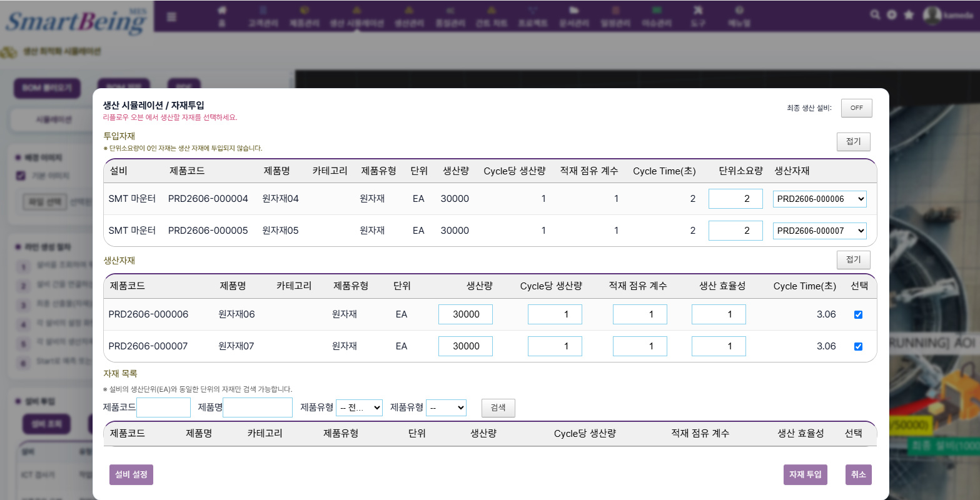Image resolution: width=980 pixels, height=500 pixels.
Task: Open the 생산자재 dropdown showing PRD2606-000006
Action: 820,199
